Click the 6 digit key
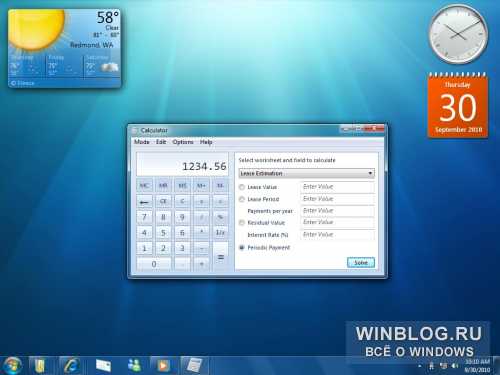Viewport: 500px width, 375px height. pos(182,233)
